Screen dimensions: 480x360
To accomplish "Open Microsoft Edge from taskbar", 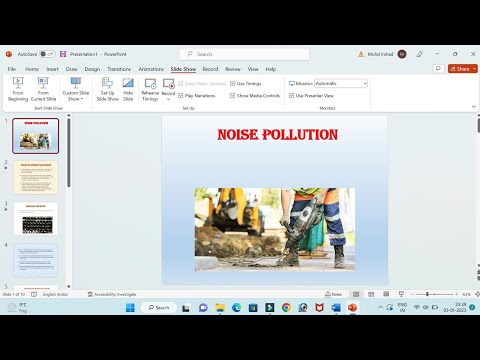I will click(x=236, y=308).
